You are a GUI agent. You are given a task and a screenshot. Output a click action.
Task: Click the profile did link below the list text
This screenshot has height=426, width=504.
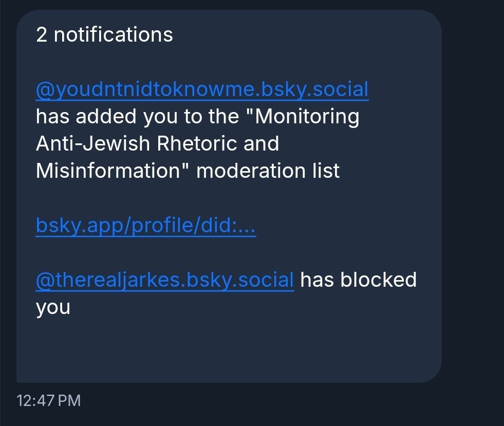pos(145,225)
